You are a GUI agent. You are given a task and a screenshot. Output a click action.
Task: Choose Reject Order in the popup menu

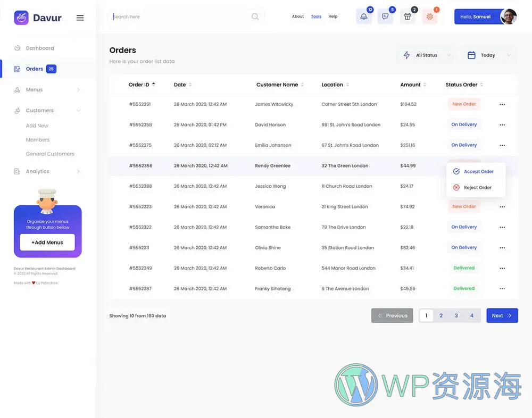tap(475, 187)
